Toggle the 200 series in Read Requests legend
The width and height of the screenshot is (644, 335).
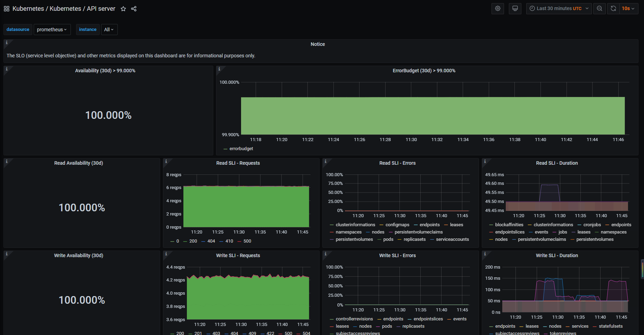[193, 241]
